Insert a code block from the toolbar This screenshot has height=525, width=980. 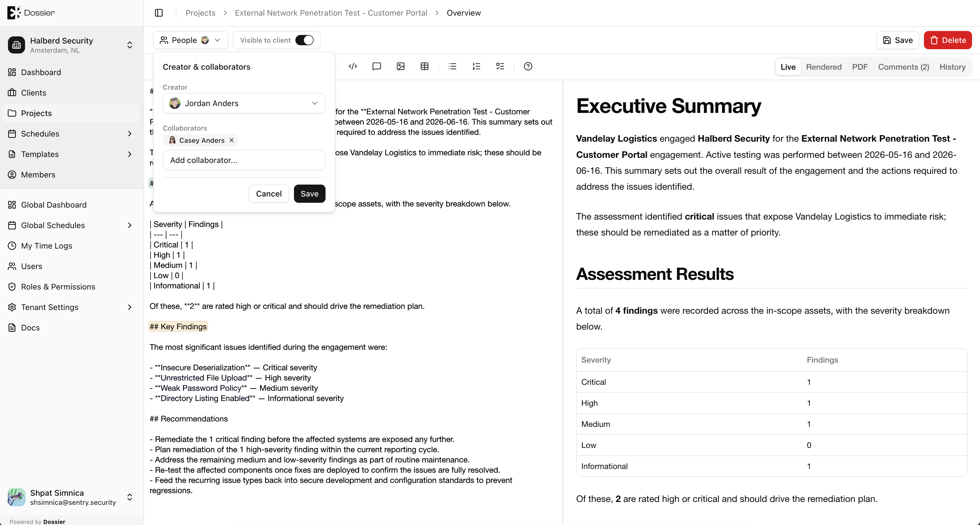(x=353, y=67)
